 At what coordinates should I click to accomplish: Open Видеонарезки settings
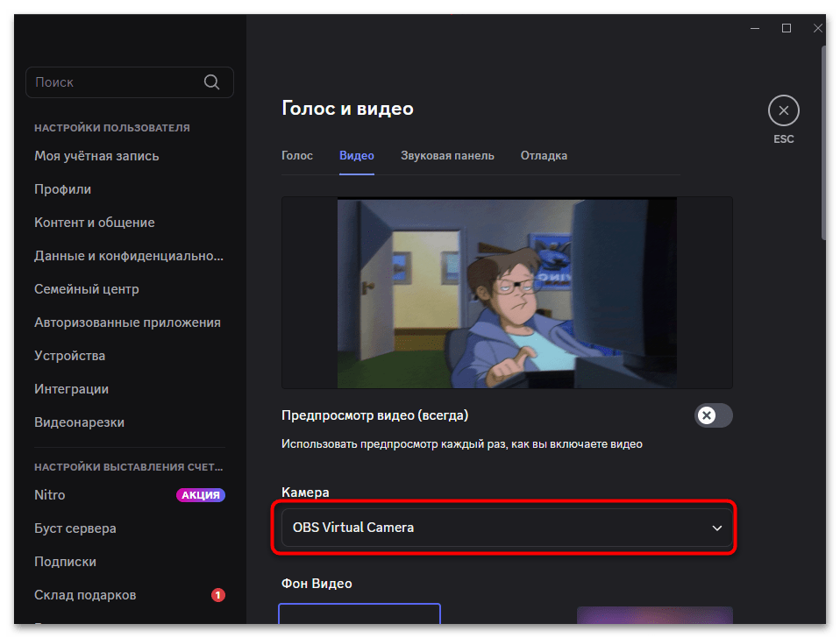pyautogui.click(x=79, y=422)
